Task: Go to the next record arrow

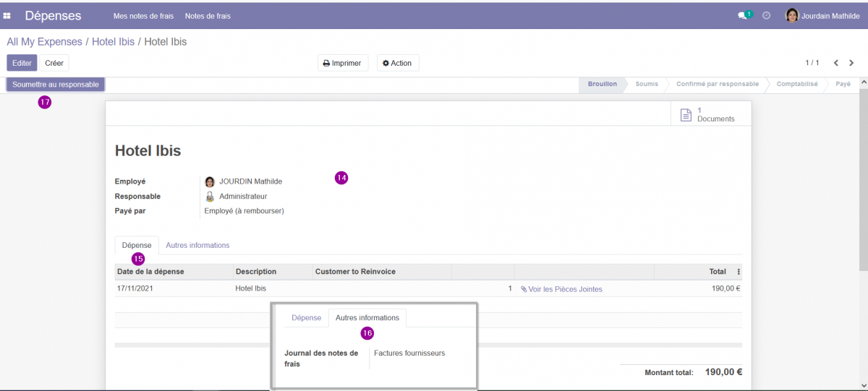Action: pos(851,63)
